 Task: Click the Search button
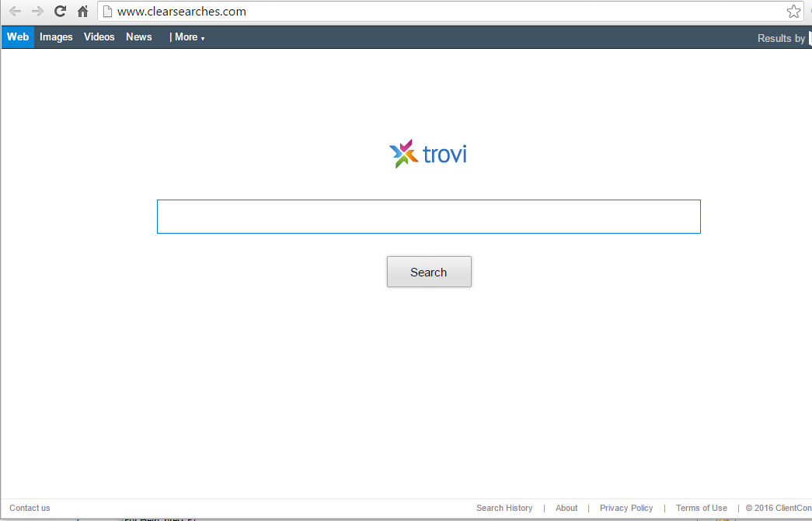pos(429,272)
